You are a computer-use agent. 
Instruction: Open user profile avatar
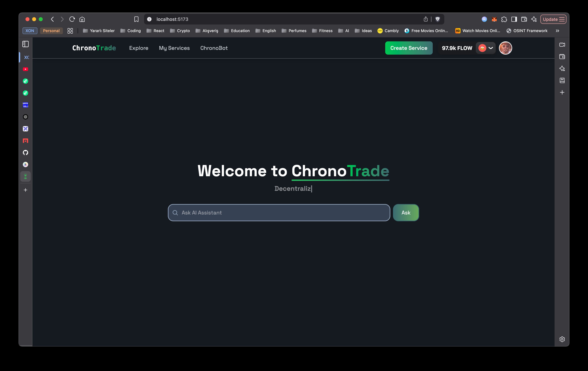point(505,48)
